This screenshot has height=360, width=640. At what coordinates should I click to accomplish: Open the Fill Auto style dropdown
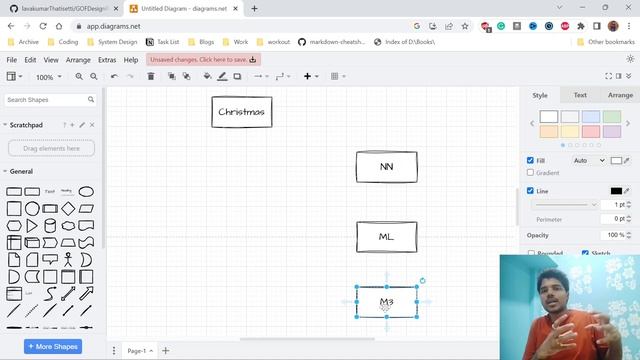(589, 161)
